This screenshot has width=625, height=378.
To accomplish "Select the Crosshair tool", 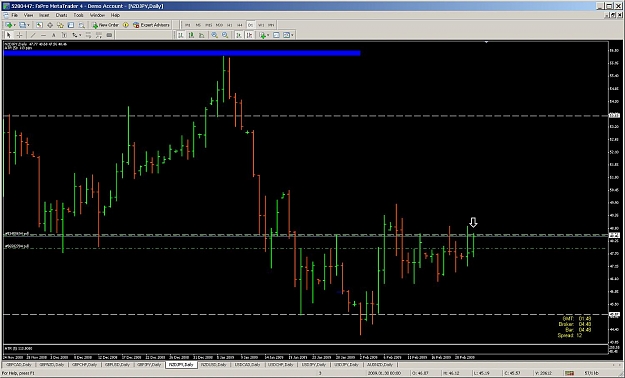I will click(x=19, y=35).
